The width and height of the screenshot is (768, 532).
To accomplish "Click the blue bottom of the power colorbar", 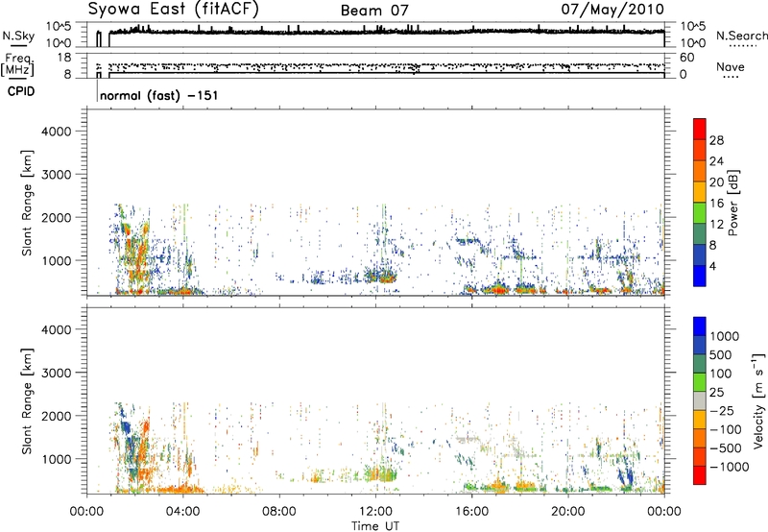I will [700, 276].
